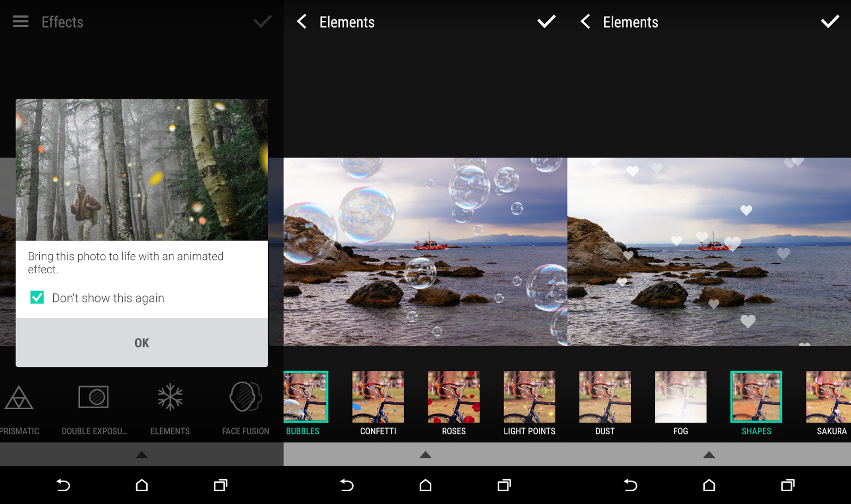Expand the drawer arrow under Effects panel

tap(141, 455)
